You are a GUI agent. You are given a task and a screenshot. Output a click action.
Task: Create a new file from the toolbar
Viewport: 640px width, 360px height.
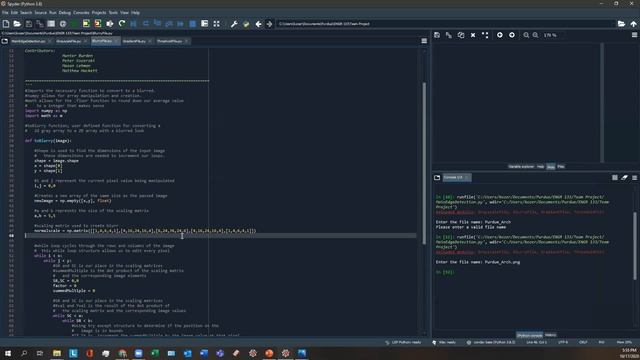(x=6, y=24)
